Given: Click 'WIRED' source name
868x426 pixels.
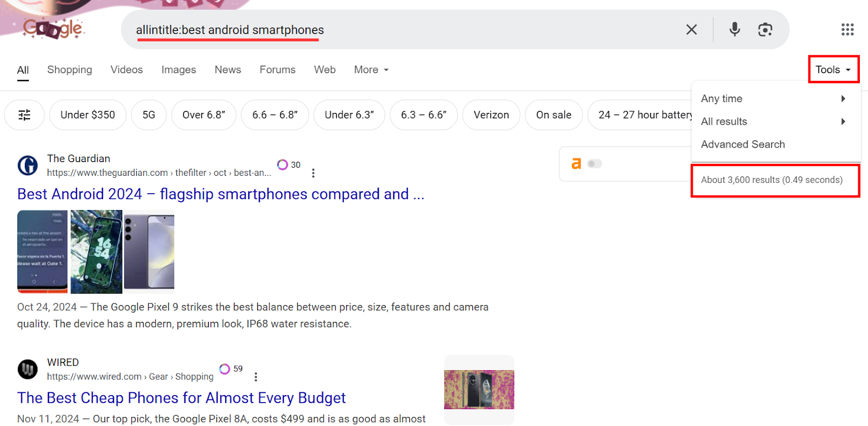Looking at the screenshot, I should coord(63,362).
